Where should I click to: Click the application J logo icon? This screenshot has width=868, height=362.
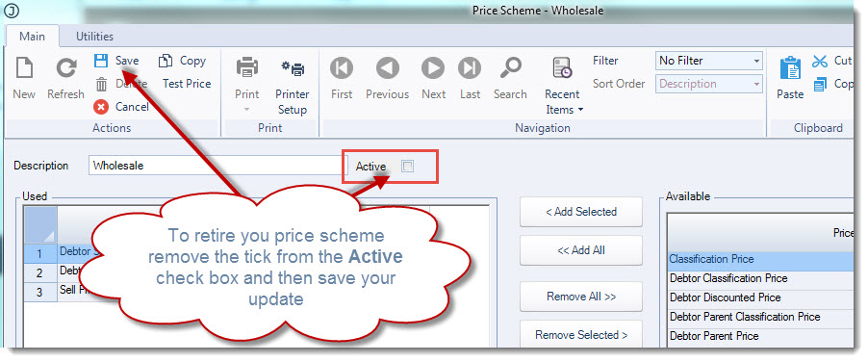(x=12, y=11)
